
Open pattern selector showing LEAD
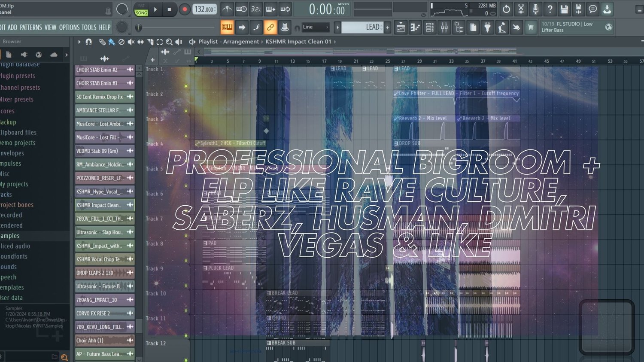[363, 27]
